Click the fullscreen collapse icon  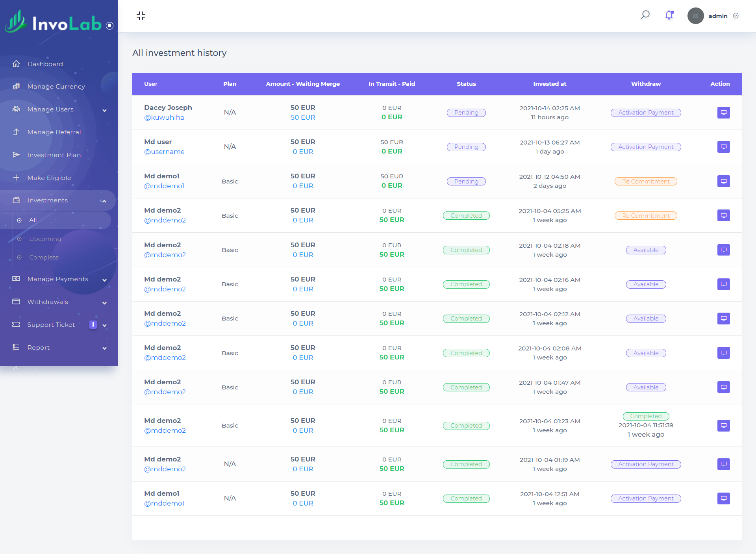click(x=141, y=16)
